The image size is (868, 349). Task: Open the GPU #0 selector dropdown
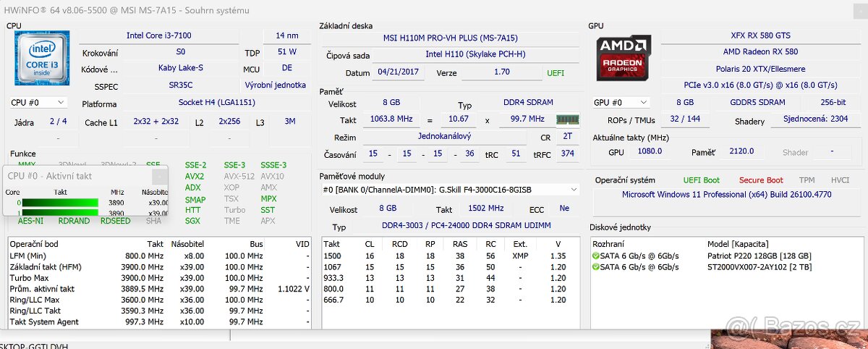click(621, 103)
